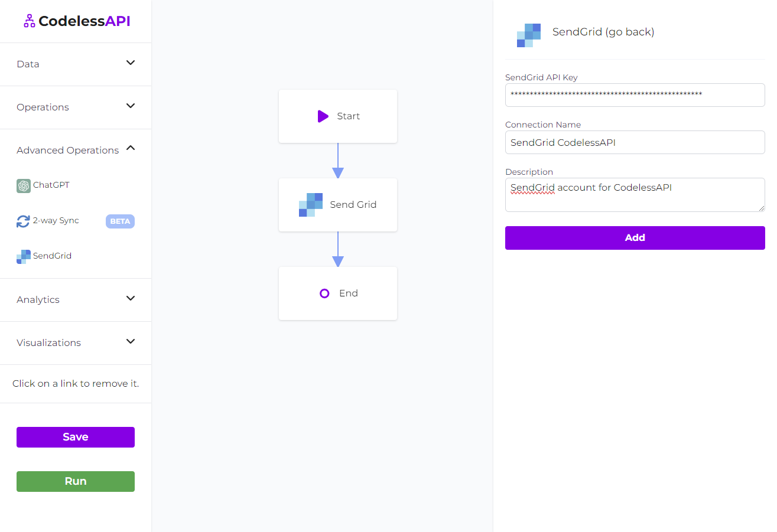Collapse the Advanced Operations chevron
The width and height of the screenshot is (777, 532).
[x=131, y=148]
